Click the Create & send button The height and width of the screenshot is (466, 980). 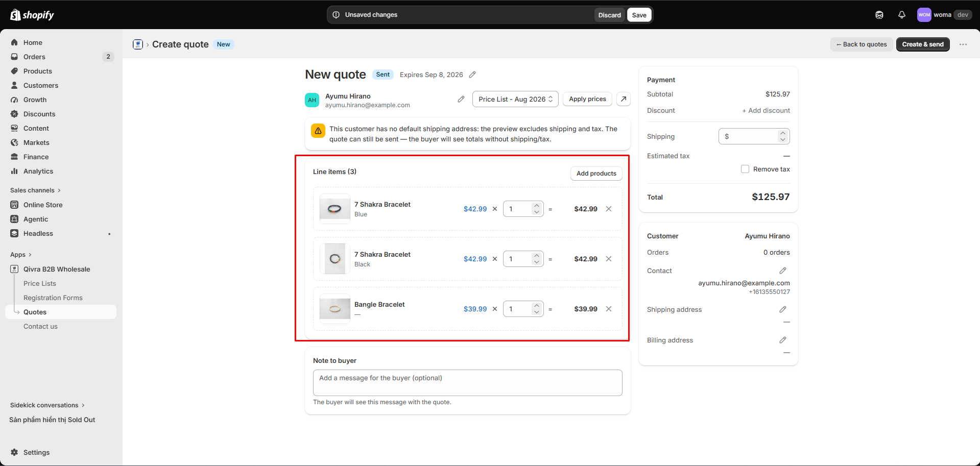point(923,44)
